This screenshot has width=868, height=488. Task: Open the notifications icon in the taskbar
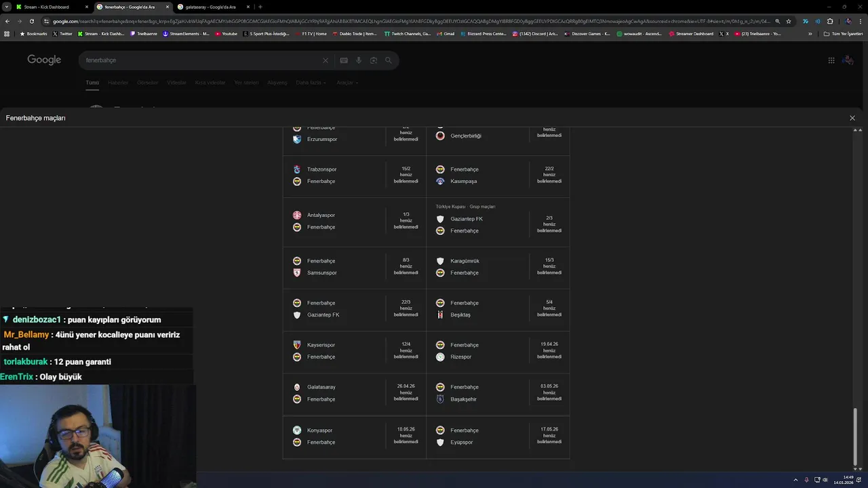tap(859, 480)
